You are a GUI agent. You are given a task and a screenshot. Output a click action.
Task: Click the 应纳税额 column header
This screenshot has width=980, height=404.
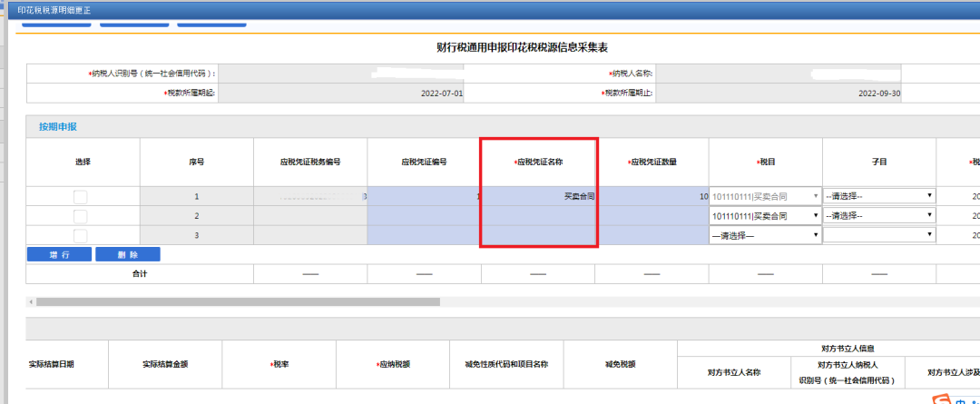tap(393, 365)
